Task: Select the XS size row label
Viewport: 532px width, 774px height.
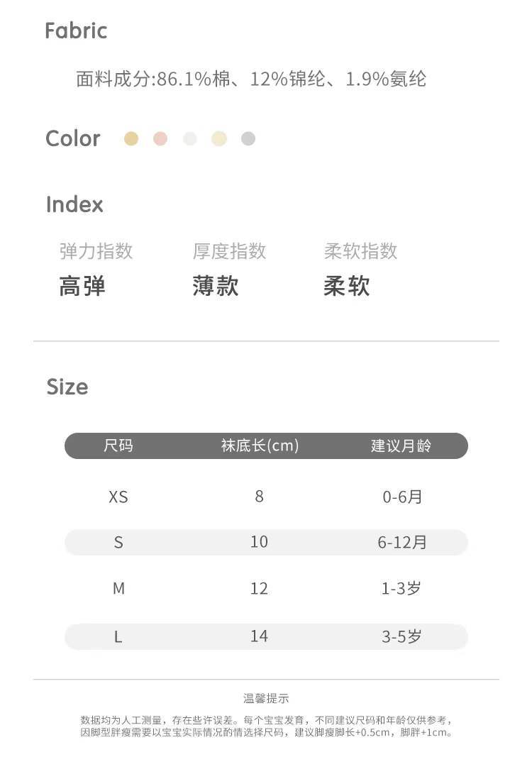Action: pos(118,497)
